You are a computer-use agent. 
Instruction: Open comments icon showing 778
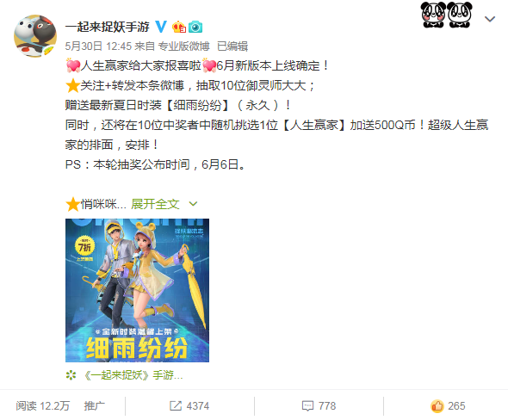point(319,405)
